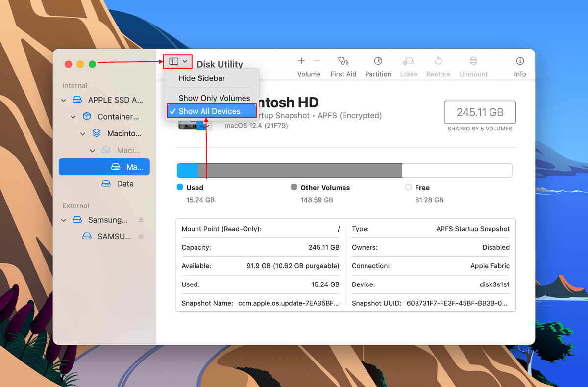Eject the Samsung... disk eject icon
This screenshot has height=387, width=588.
141,220
